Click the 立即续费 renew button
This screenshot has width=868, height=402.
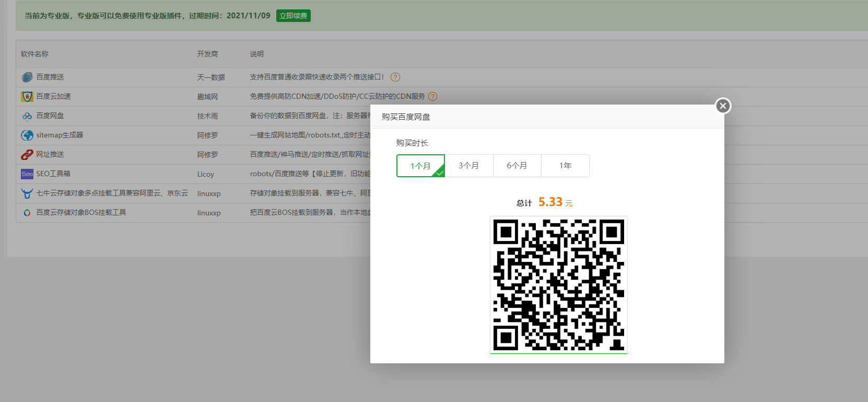point(294,16)
